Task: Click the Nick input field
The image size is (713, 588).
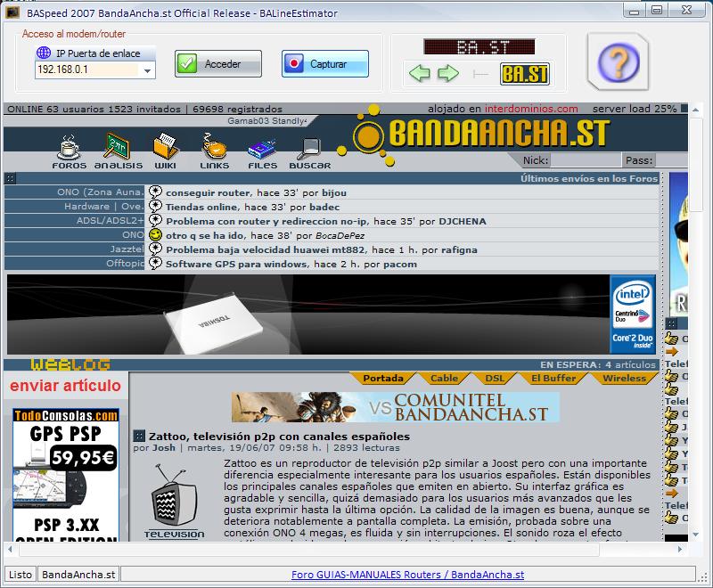Action: (586, 160)
